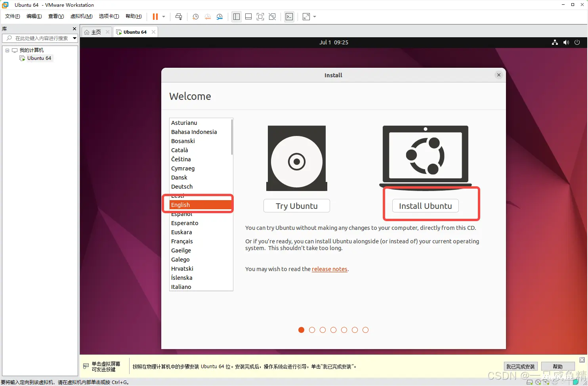The height and width of the screenshot is (386, 588).
Task: Click the stretch guest display icon
Action: [x=306, y=17]
